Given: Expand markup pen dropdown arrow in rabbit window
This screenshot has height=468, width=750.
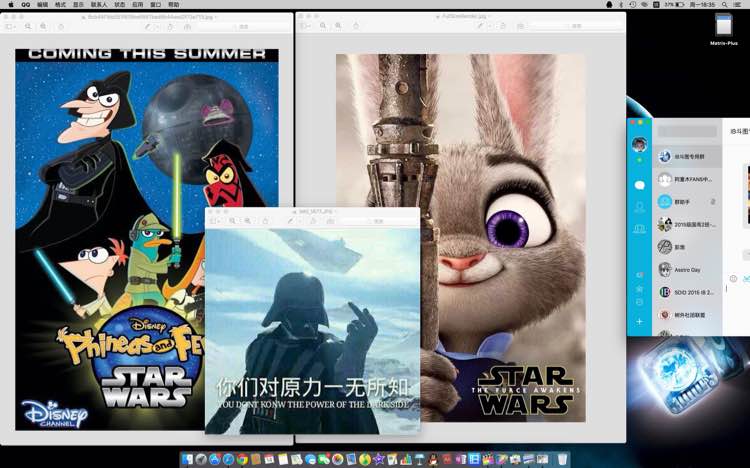Looking at the screenshot, I should 489,26.
